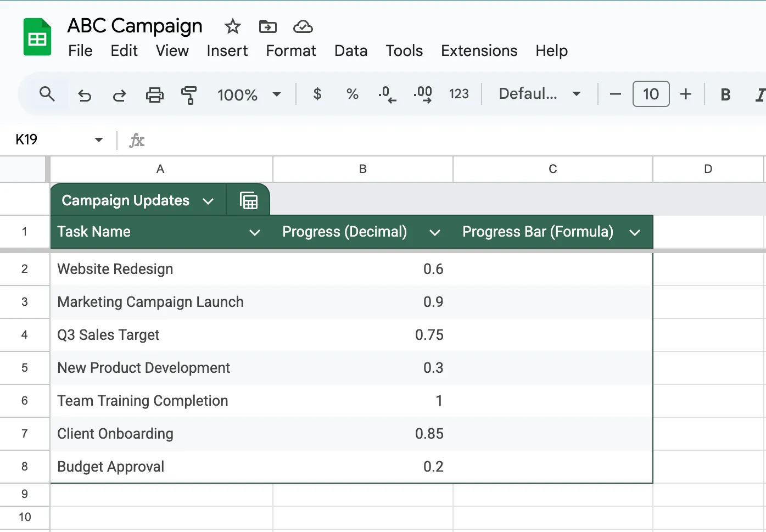Open Progress (Decimal) column dropdown

pos(435,233)
